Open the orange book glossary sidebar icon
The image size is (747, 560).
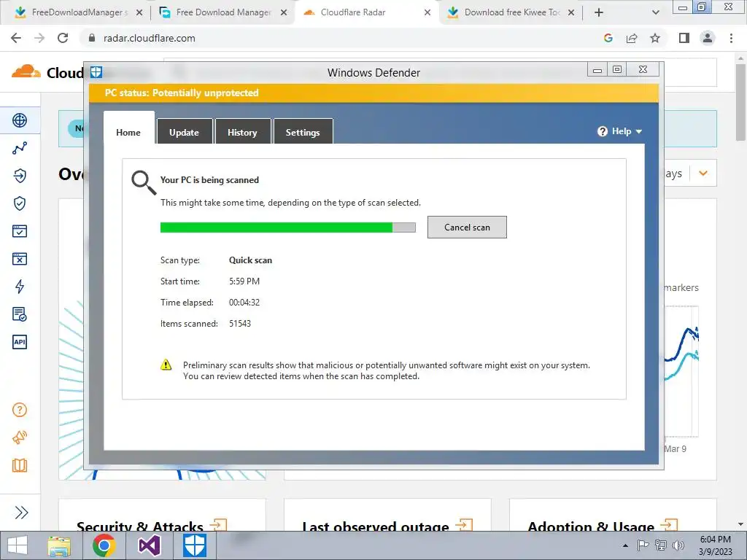(x=20, y=465)
